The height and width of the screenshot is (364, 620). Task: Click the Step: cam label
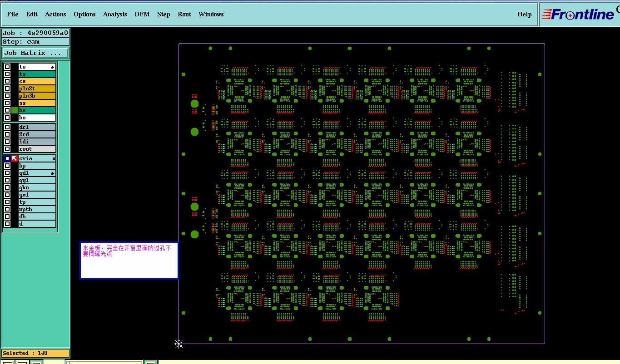coord(35,42)
